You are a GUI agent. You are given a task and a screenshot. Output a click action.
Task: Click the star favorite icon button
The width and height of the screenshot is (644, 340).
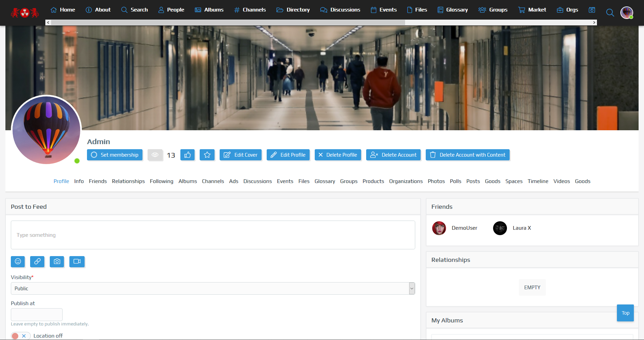click(207, 155)
